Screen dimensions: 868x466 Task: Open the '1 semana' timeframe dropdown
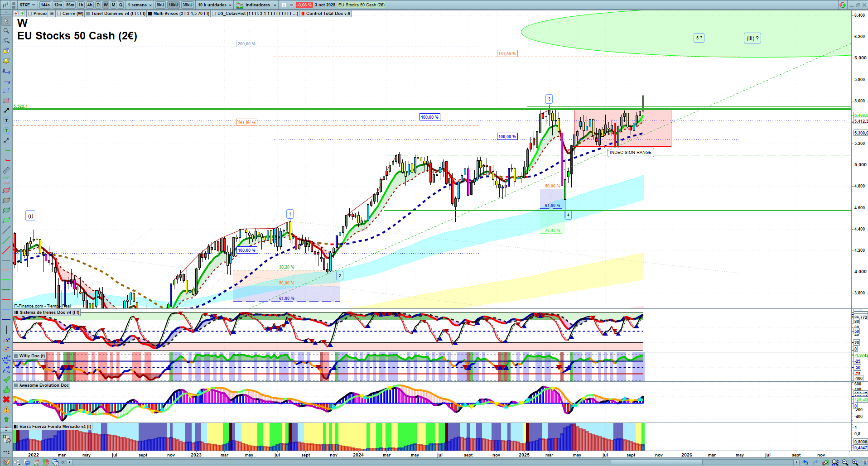(x=140, y=5)
